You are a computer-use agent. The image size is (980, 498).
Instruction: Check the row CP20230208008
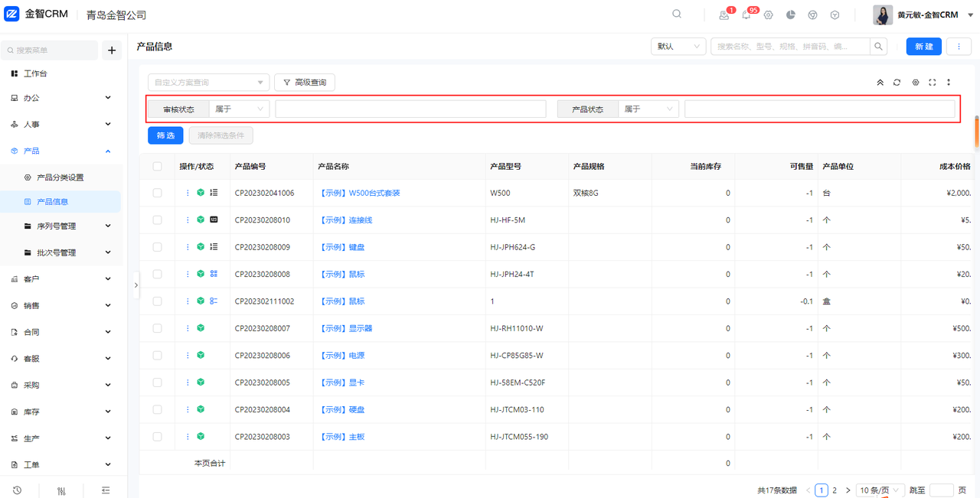click(157, 274)
